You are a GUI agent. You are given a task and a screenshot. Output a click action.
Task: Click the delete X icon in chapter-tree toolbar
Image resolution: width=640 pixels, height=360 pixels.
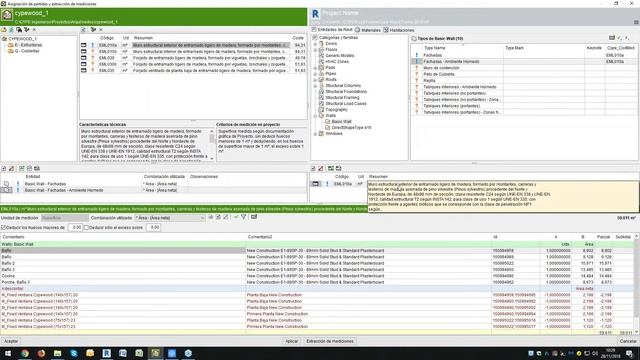pyautogui.click(x=34, y=30)
